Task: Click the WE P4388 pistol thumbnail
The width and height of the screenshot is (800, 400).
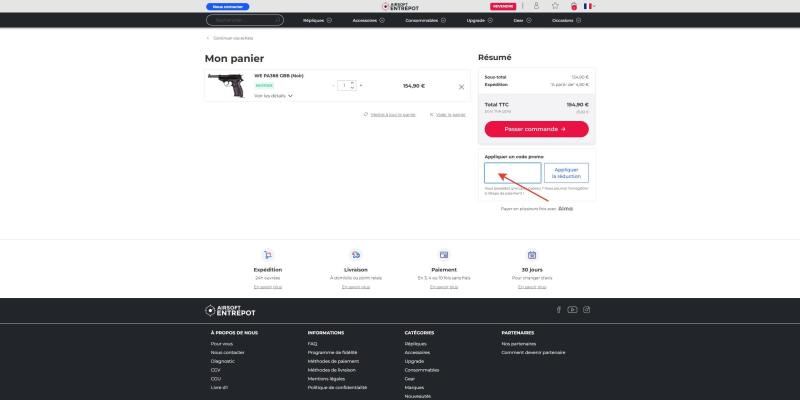Action: (x=227, y=85)
